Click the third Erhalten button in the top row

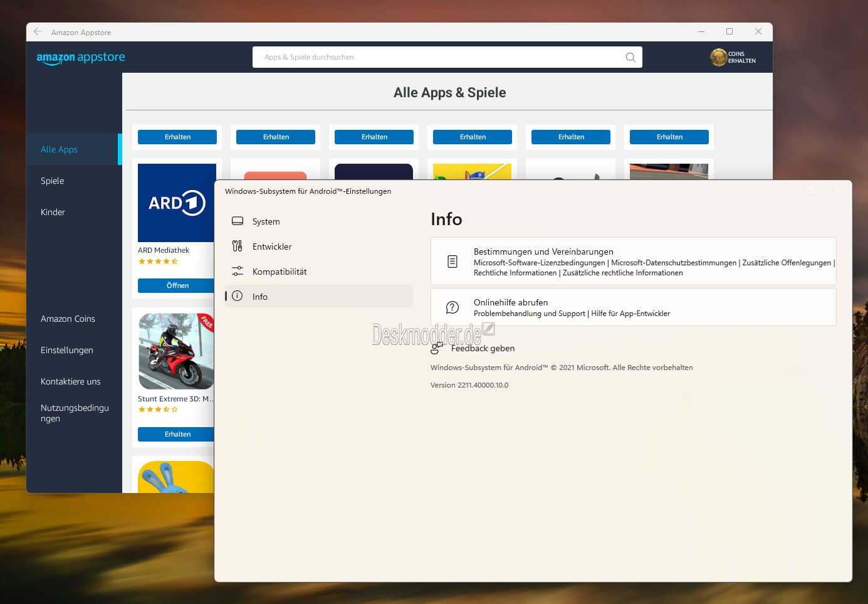click(x=374, y=137)
